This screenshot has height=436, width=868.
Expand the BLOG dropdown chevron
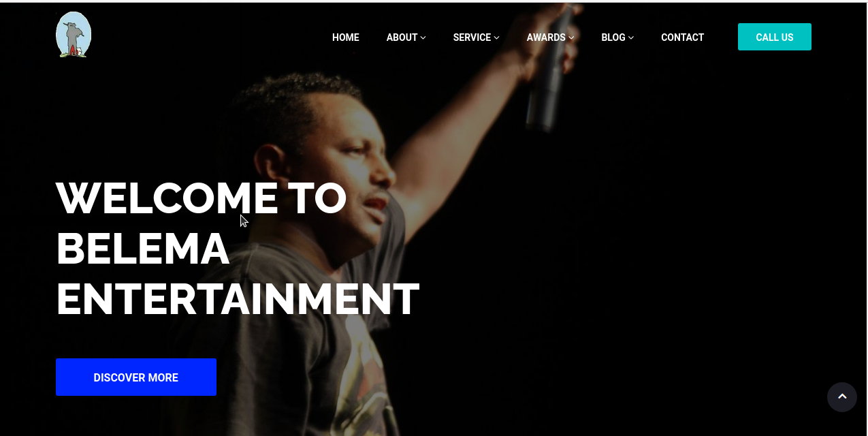631,38
